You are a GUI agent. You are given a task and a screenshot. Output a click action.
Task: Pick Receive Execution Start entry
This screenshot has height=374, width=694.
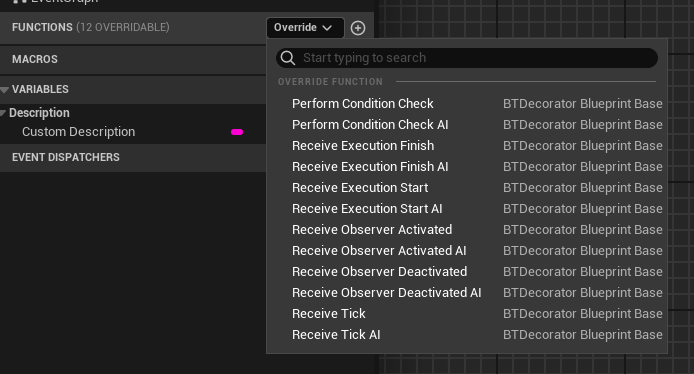pos(467,188)
